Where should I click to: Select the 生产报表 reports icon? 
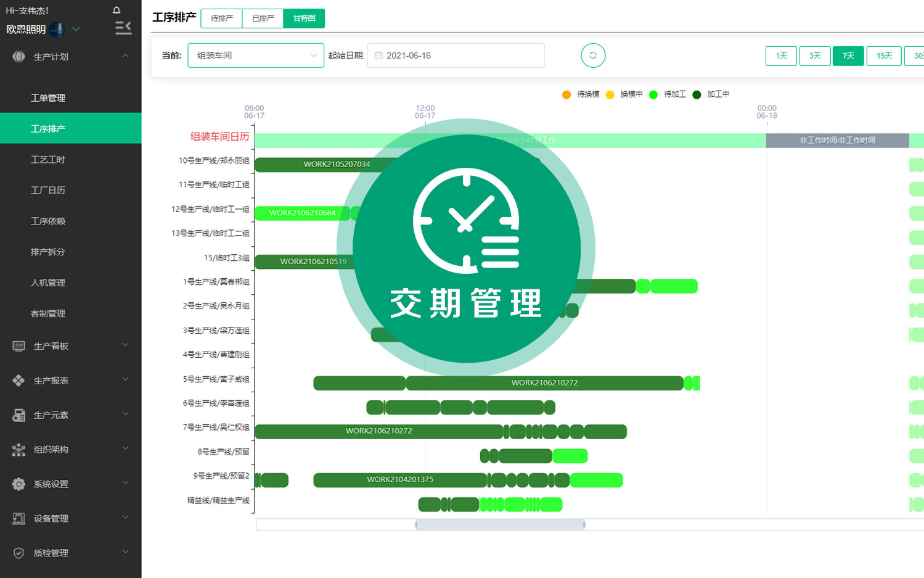[18, 380]
